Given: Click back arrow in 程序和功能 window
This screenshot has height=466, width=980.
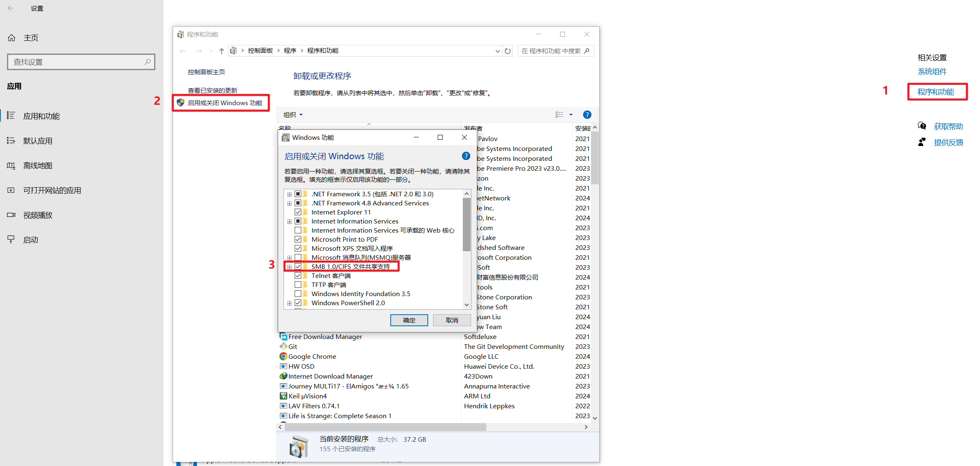Looking at the screenshot, I should [x=183, y=51].
